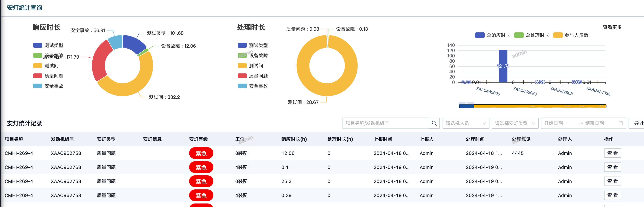Click the XAAD423335 axis label
This screenshot has height=207, width=644.
point(598,91)
